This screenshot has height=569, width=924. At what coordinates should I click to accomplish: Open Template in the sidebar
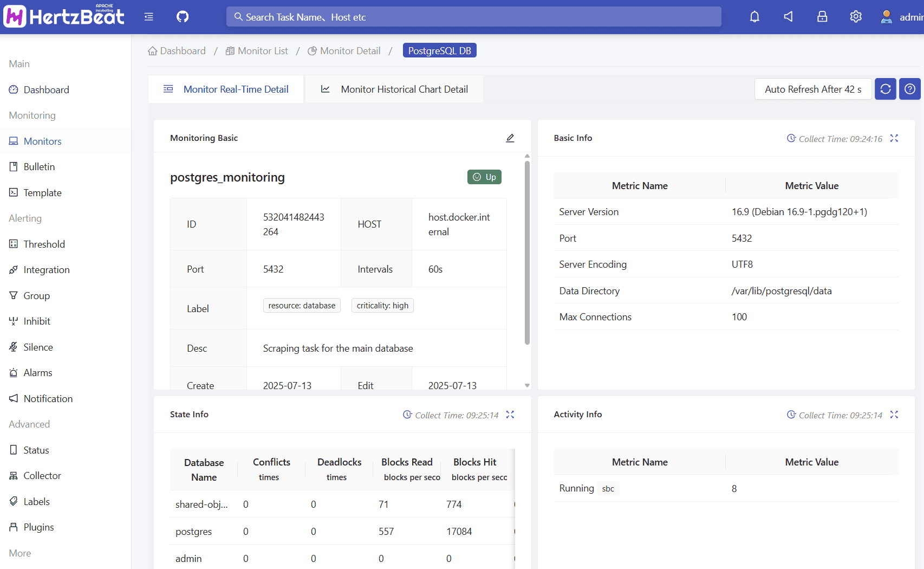[x=66, y=193]
